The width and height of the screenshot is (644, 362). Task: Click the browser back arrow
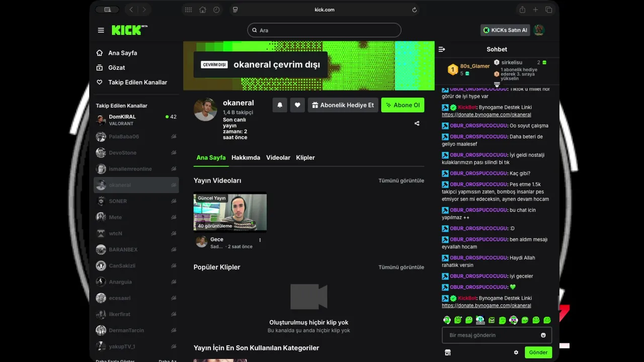point(131,10)
